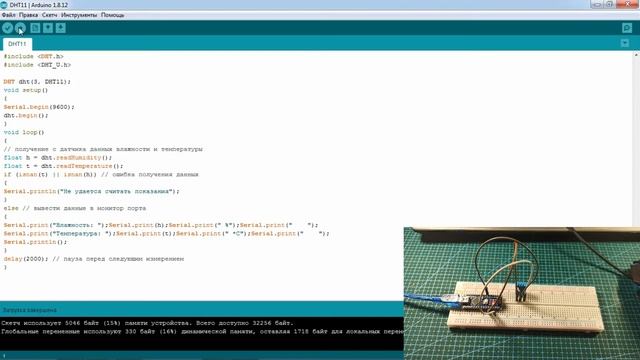
Task: Click the line 'DHT dht(3, DHT11);'
Action: pos(37,82)
